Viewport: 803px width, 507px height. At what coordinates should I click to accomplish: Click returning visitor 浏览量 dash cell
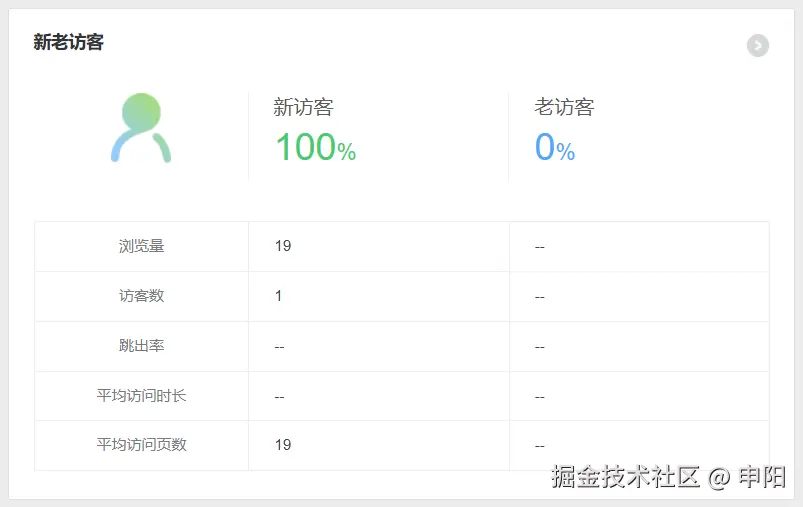[539, 247]
